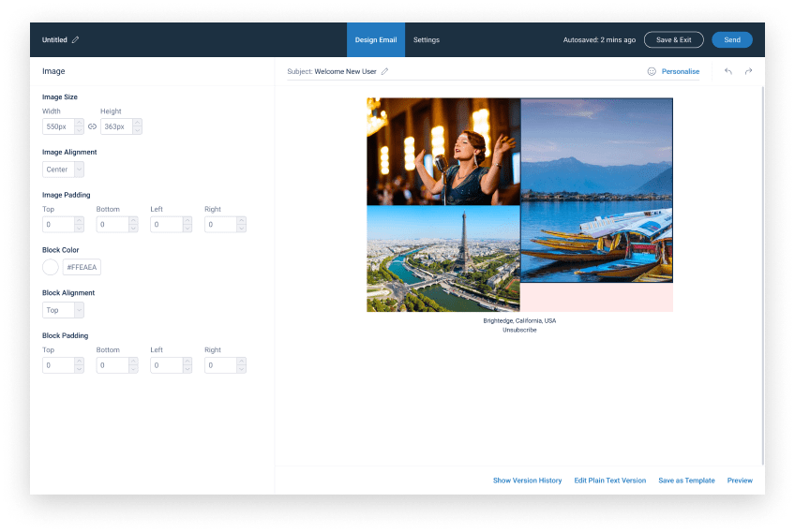Screen dimensions: 795x532
Task: Toggle the width-height link icon
Action: 92,126
